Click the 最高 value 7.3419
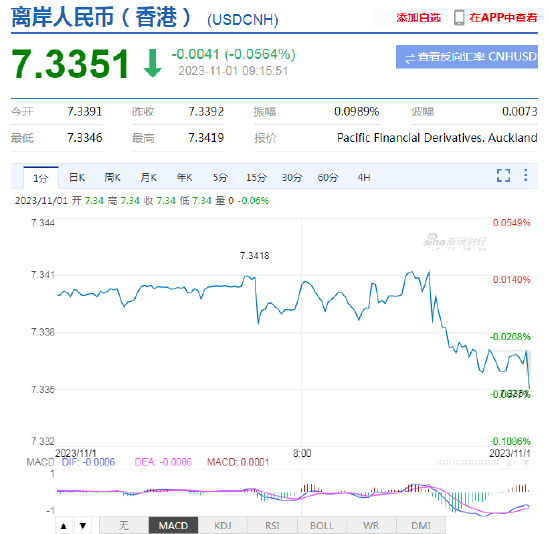 (x=206, y=138)
